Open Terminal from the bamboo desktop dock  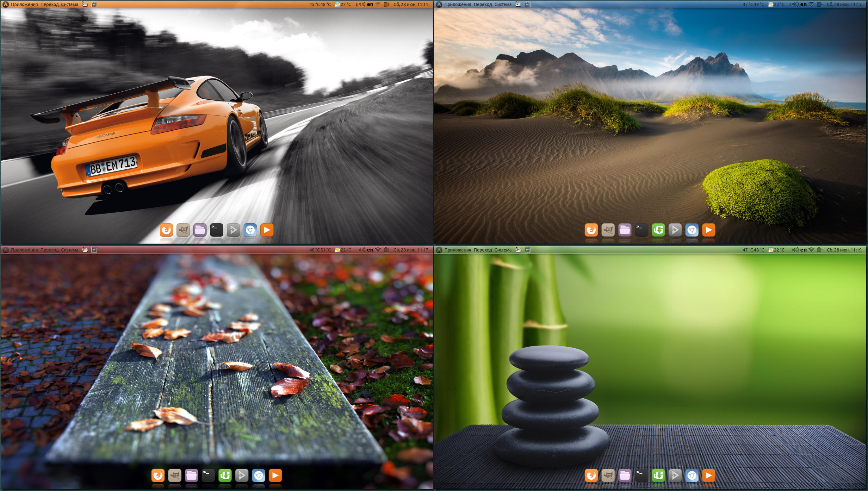(x=642, y=475)
